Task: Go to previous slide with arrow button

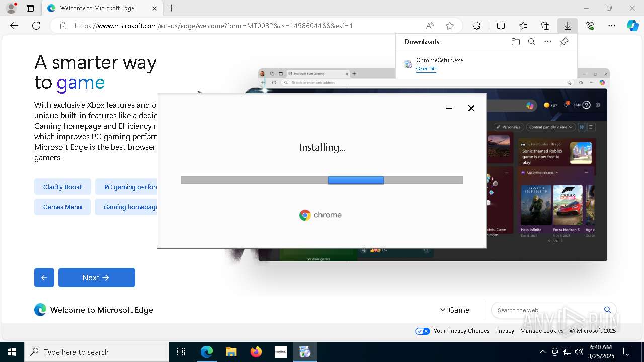Action: tap(44, 278)
